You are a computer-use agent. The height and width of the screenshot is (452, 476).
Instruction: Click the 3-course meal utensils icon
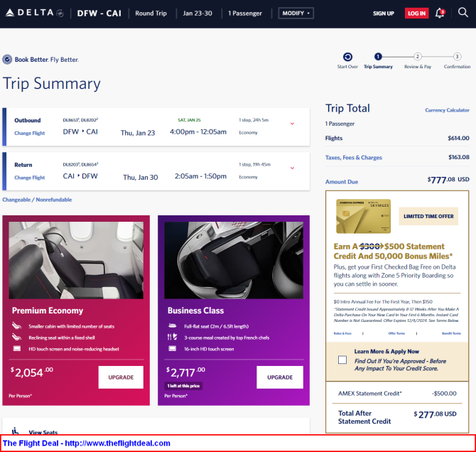[x=172, y=337]
